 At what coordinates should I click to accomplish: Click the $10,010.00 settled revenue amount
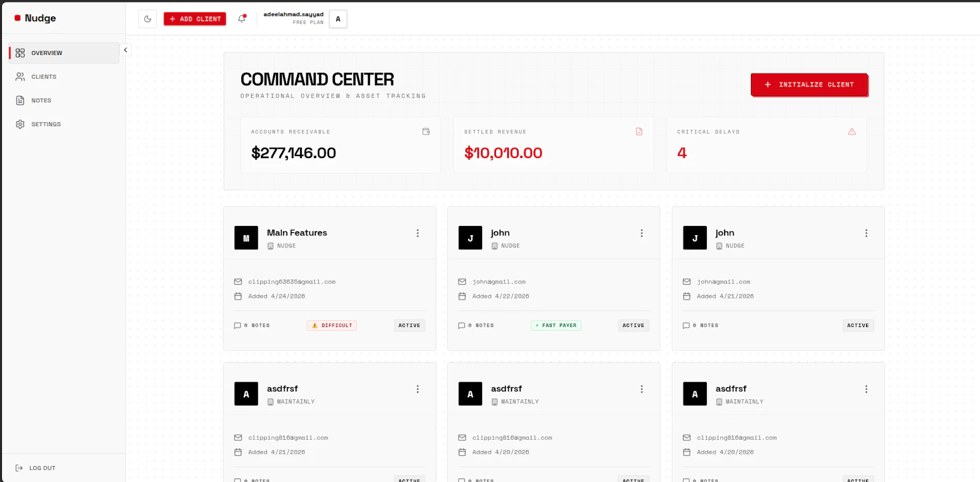point(503,153)
